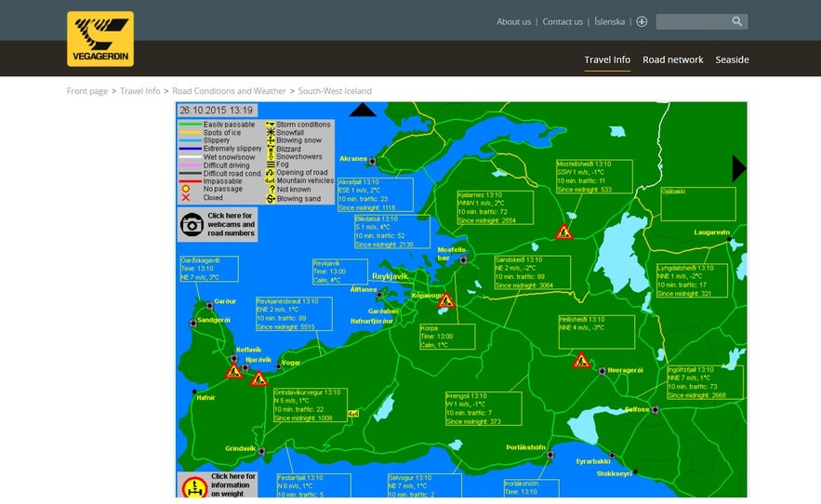This screenshot has height=504, width=821.
Task: Click the Keflavík town marker
Action: [x=234, y=359]
